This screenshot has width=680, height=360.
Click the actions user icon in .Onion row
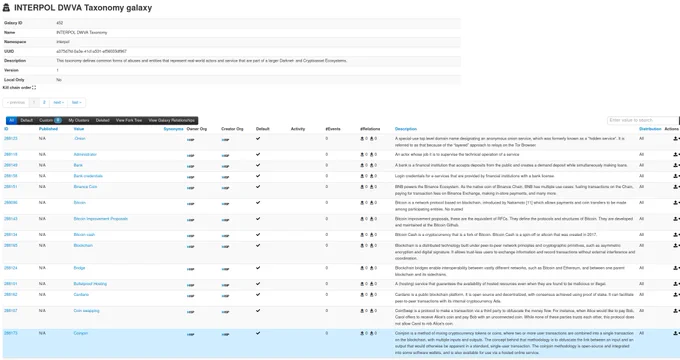pyautogui.click(x=675, y=139)
